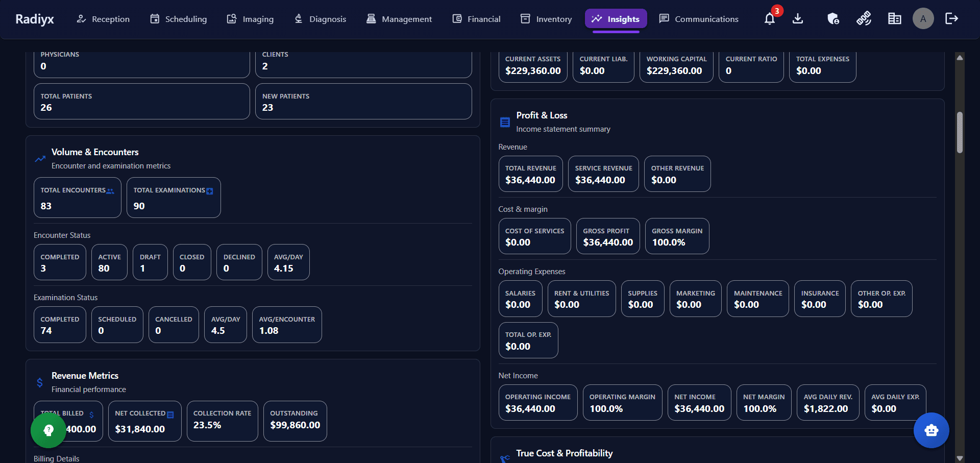Screen dimensions: 980x463
Task: Open the chatbot assistant floating button
Action: pos(931,430)
